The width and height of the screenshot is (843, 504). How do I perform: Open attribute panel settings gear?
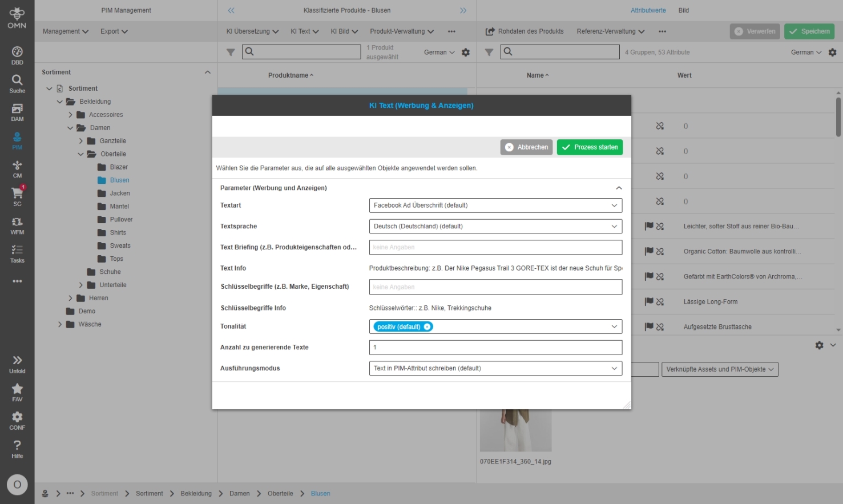coord(833,53)
